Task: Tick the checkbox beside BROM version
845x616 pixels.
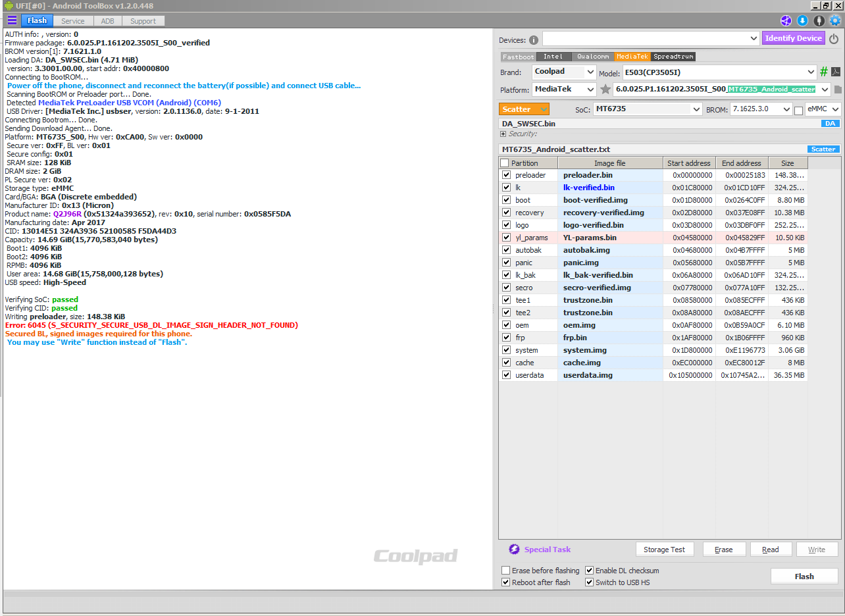Action: [x=798, y=111]
